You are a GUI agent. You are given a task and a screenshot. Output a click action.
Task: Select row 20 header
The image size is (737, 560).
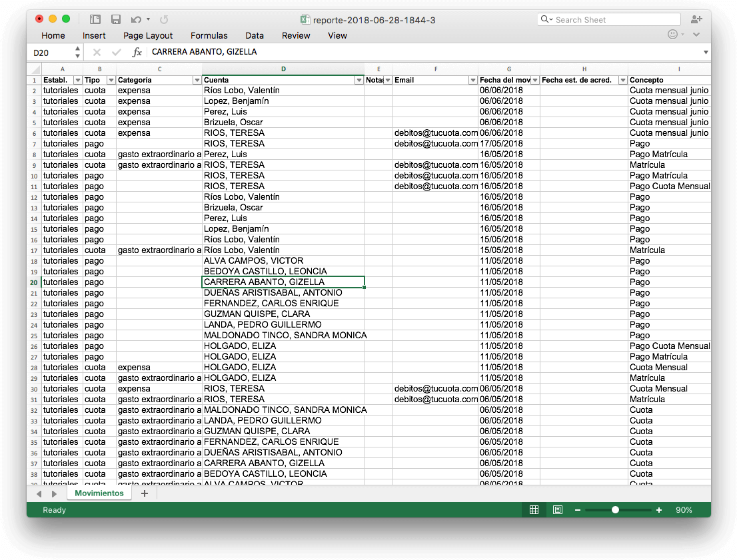tap(34, 282)
